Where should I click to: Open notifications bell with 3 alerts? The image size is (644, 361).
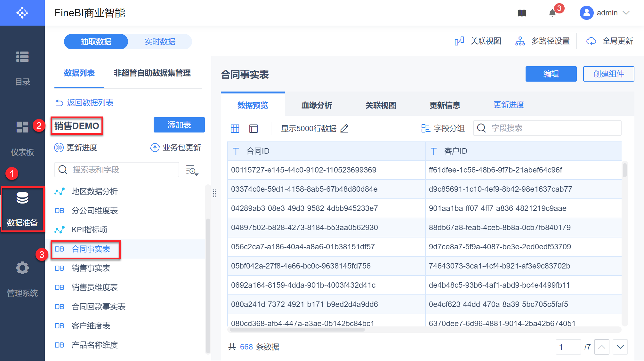pyautogui.click(x=552, y=13)
